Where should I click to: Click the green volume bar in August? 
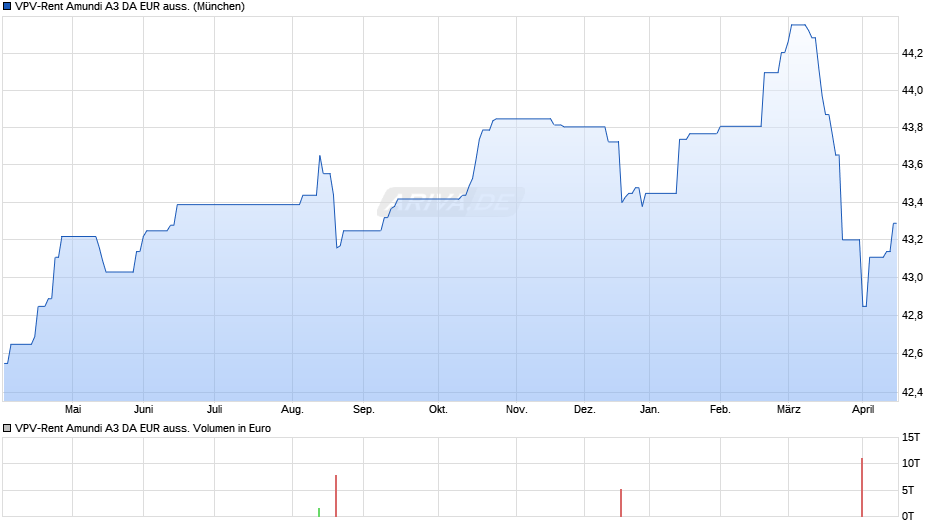click(x=319, y=512)
